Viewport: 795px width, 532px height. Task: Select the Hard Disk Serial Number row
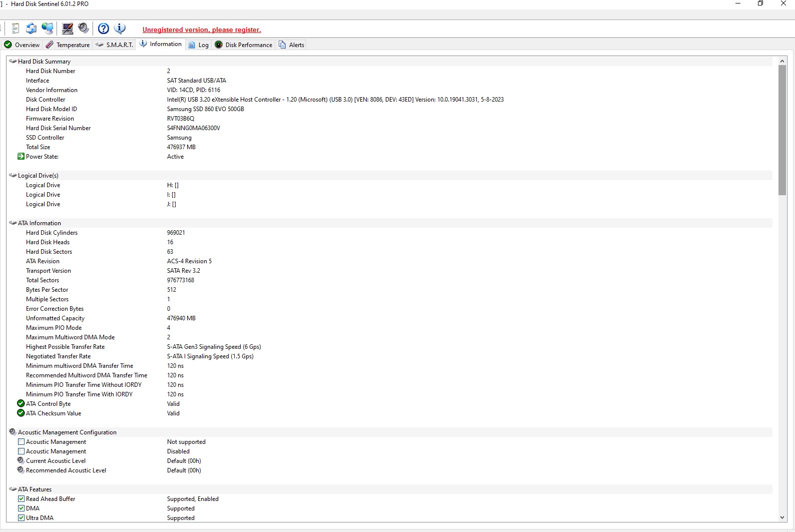[x=390, y=128]
